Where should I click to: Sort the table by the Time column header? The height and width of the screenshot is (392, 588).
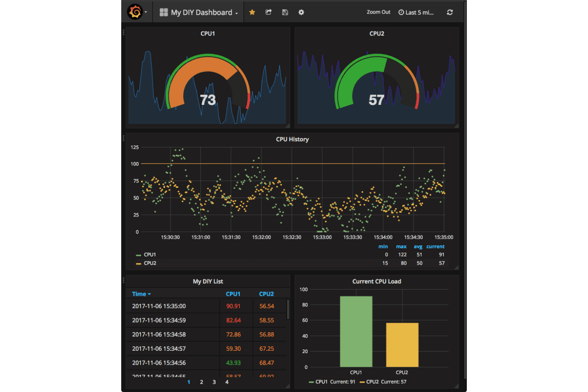pyautogui.click(x=141, y=294)
